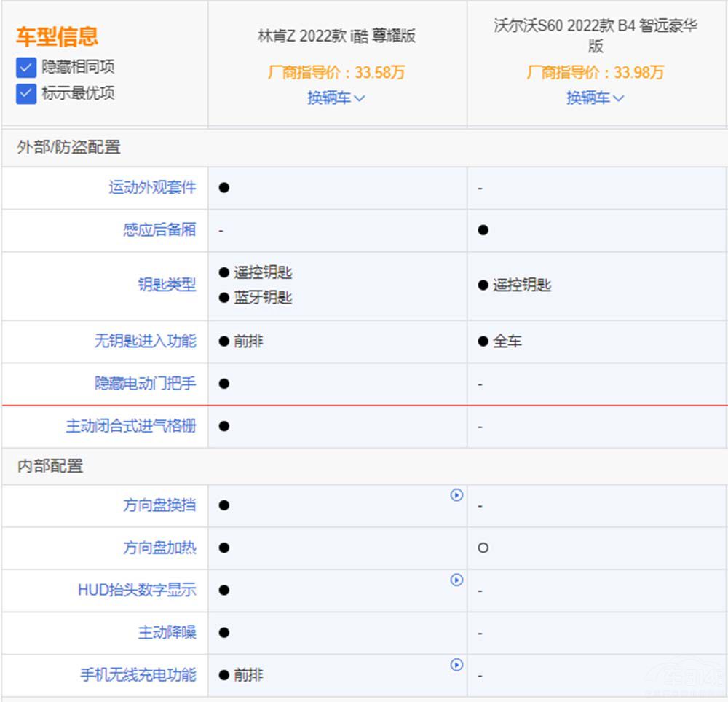
Task: Play the 方向盘换挡 video icon
Action: (x=456, y=496)
